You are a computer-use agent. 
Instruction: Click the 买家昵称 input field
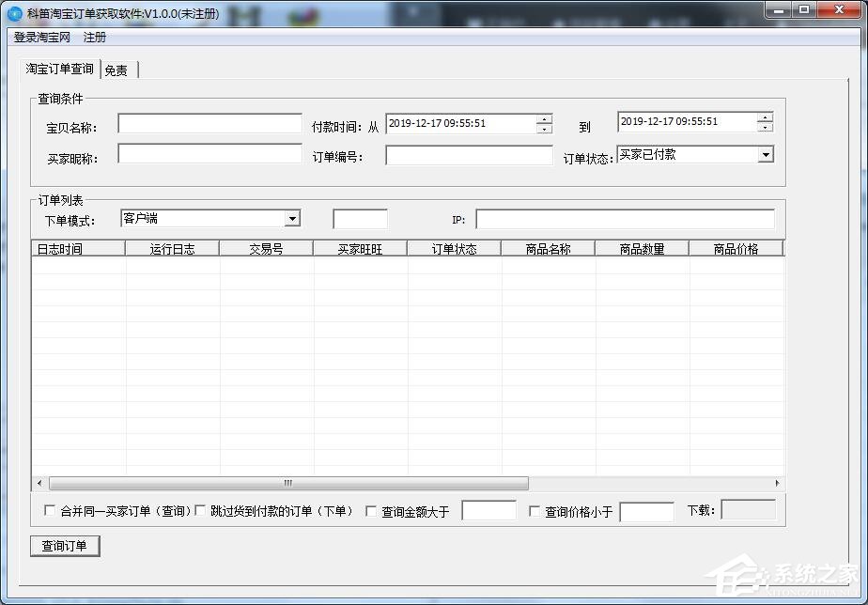pyautogui.click(x=209, y=154)
